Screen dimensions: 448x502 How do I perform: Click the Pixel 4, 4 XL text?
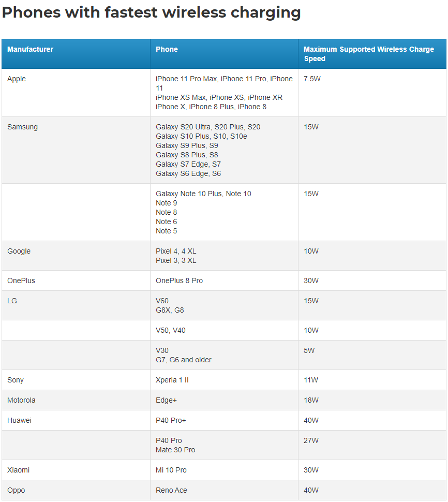click(176, 251)
